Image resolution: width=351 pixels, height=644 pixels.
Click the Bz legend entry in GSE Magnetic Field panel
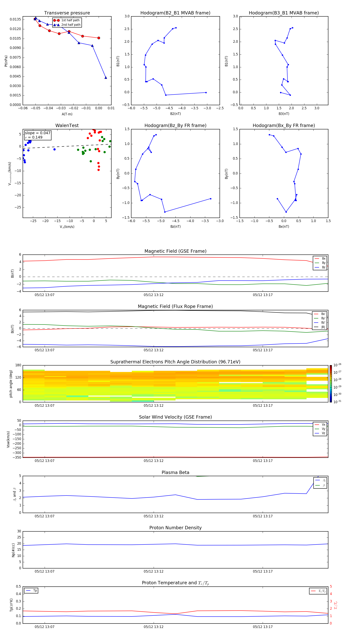click(320, 267)
